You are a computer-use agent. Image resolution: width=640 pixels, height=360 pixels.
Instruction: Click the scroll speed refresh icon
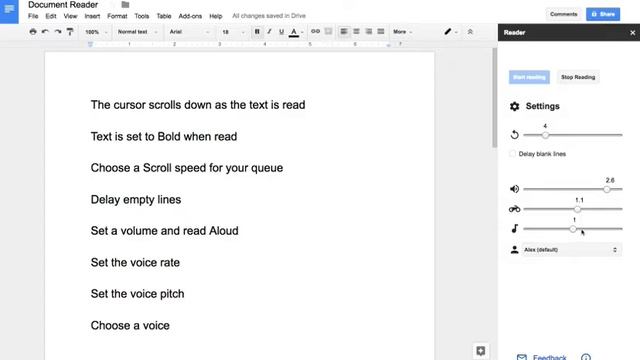[x=514, y=134]
